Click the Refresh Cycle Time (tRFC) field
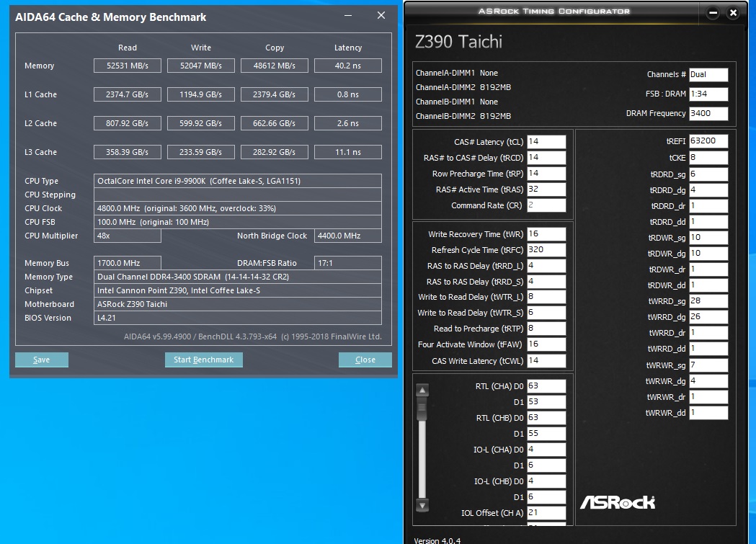The image size is (756, 544). [546, 250]
